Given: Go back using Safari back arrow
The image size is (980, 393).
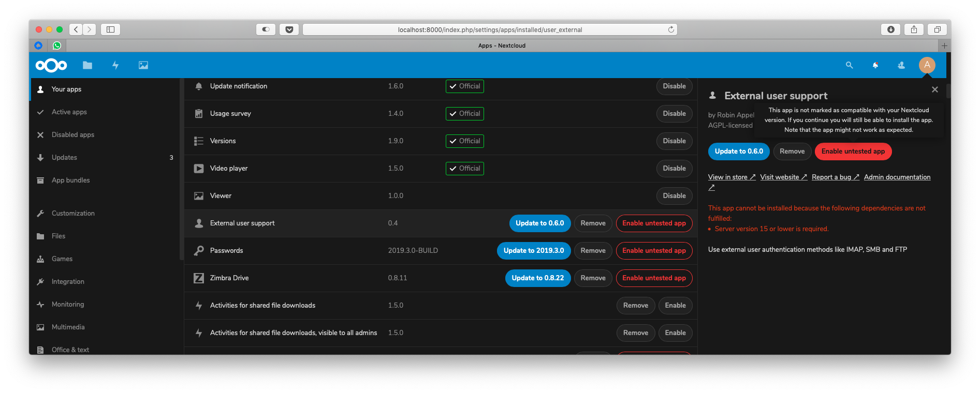Looking at the screenshot, I should 76,29.
